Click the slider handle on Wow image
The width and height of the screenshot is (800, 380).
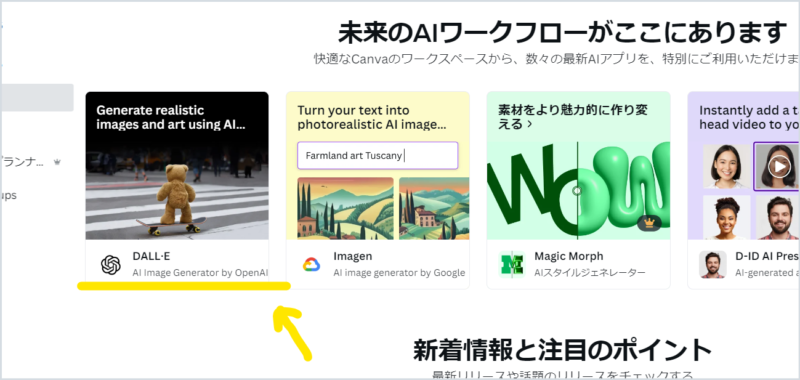(x=577, y=191)
